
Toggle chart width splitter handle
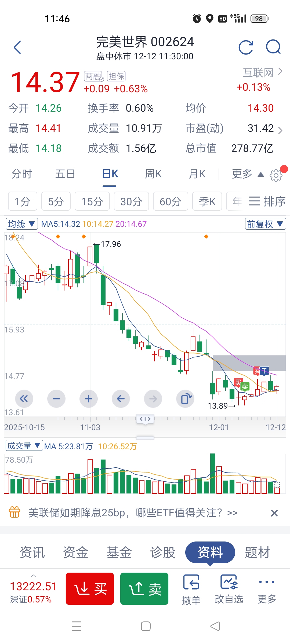(145, 419)
